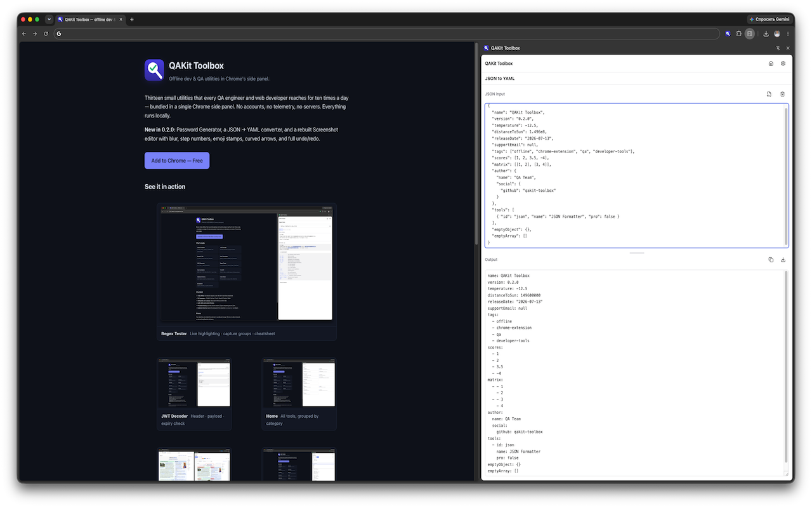The height and width of the screenshot is (508, 812).
Task: Click the YAML output text area
Action: pos(636,373)
